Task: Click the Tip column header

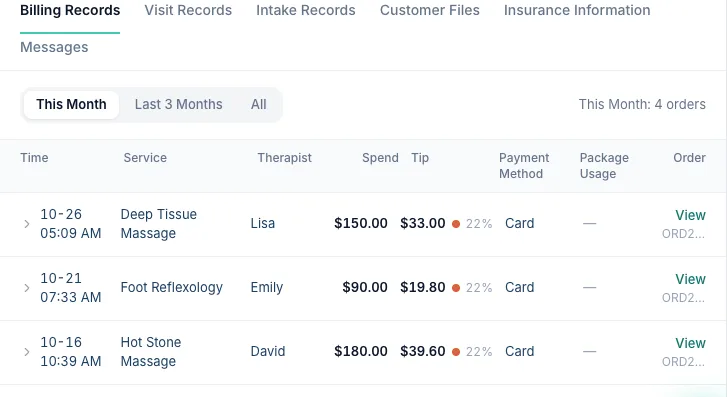Action: [420, 158]
